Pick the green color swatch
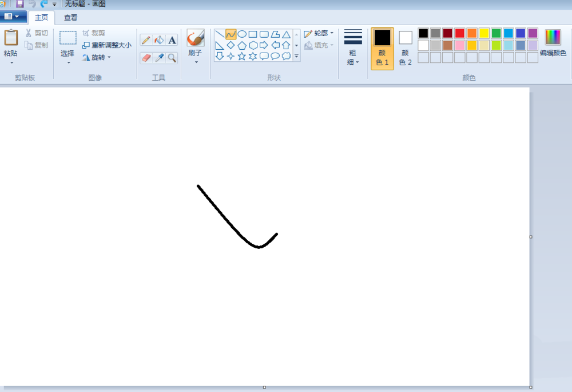The height and width of the screenshot is (392, 572). tap(496, 33)
